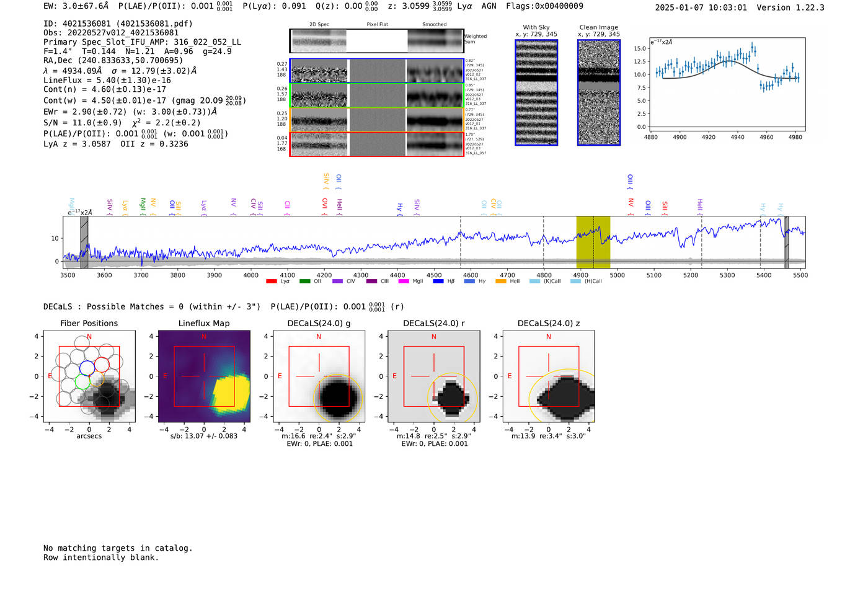The width and height of the screenshot is (868, 591).
Task: Click the orange-outlined Pixel Flat cutout
Action: [x=377, y=120]
